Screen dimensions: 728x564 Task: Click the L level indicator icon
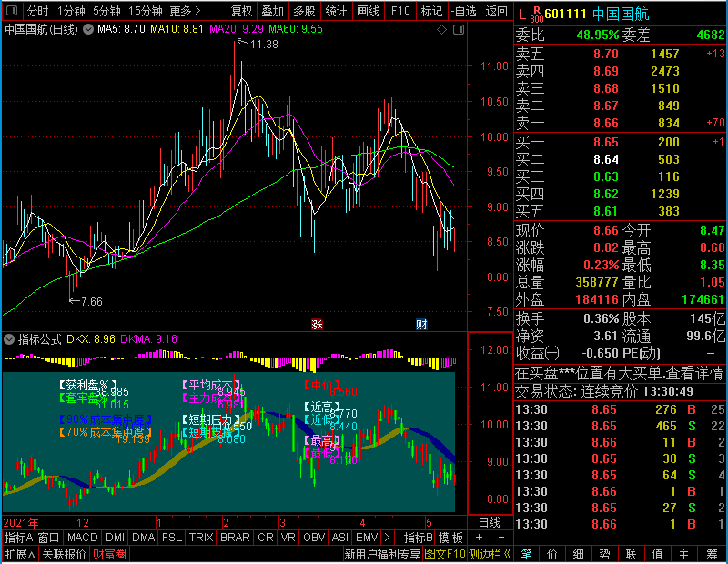[521, 15]
